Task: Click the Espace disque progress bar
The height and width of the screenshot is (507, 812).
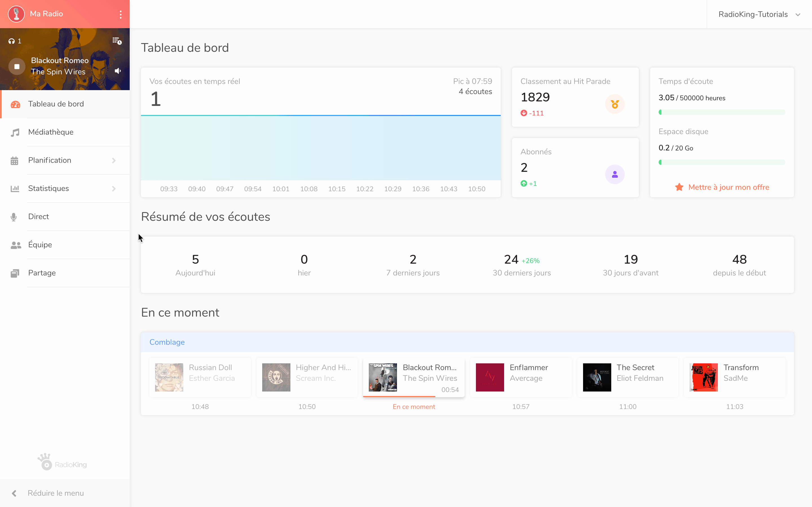Action: [x=721, y=162]
